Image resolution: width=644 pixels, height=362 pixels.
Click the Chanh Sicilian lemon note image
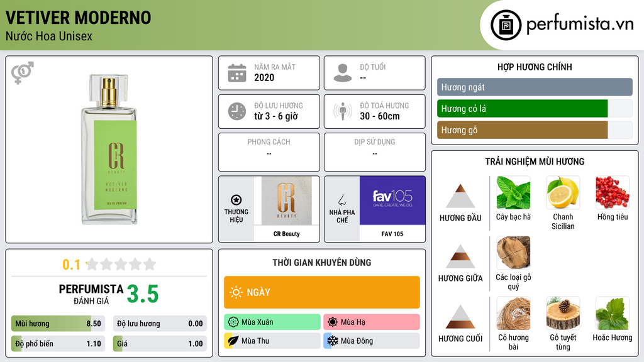563,192
